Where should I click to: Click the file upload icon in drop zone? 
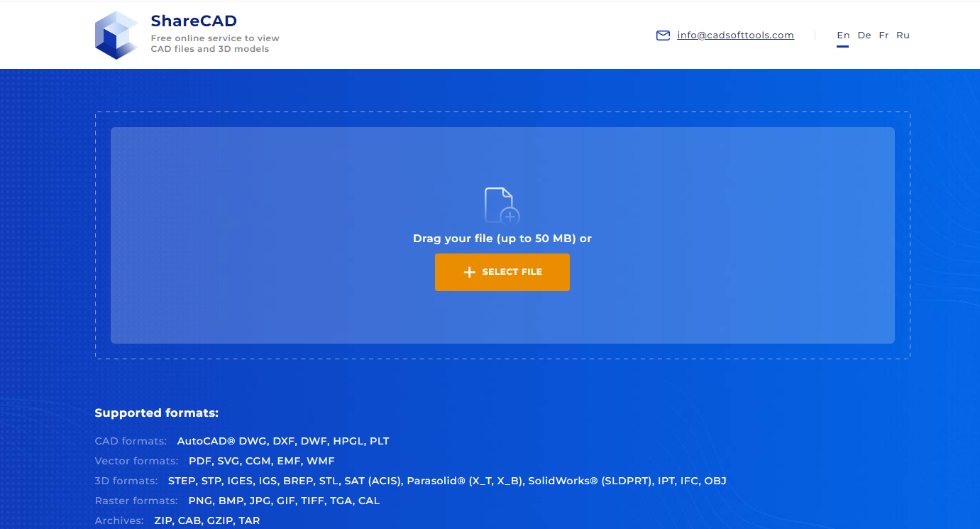click(502, 206)
